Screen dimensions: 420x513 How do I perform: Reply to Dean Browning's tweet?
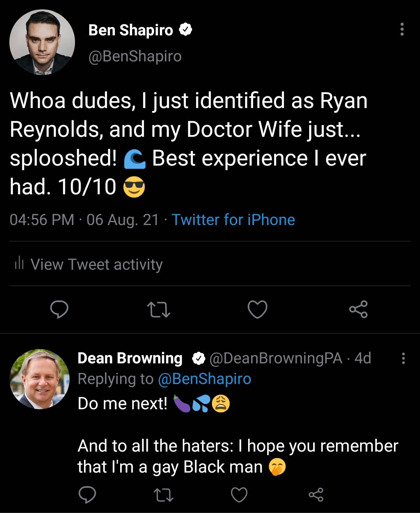click(87, 495)
